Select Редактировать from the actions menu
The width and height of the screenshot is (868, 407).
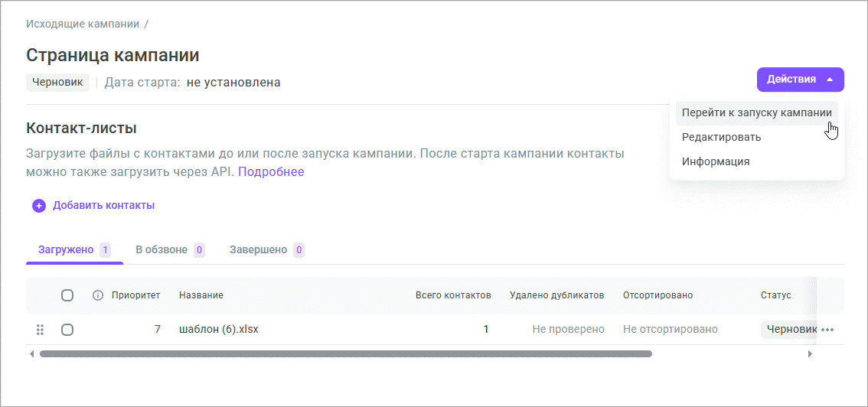coord(721,137)
